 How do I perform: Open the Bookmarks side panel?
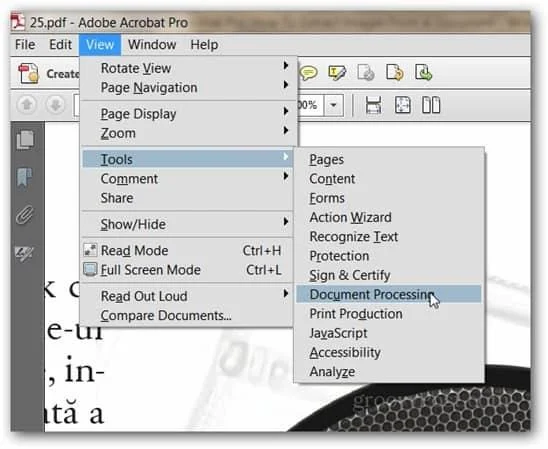point(24,177)
